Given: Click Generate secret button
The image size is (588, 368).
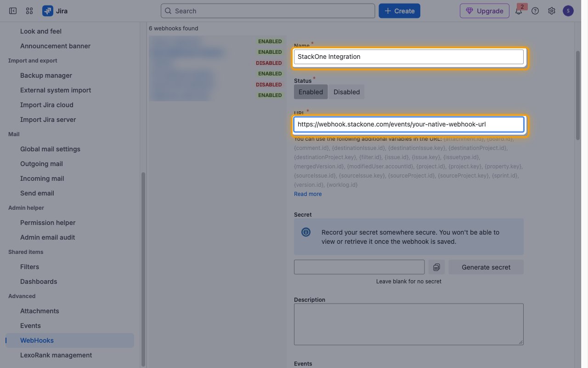Looking at the screenshot, I should 486,267.
